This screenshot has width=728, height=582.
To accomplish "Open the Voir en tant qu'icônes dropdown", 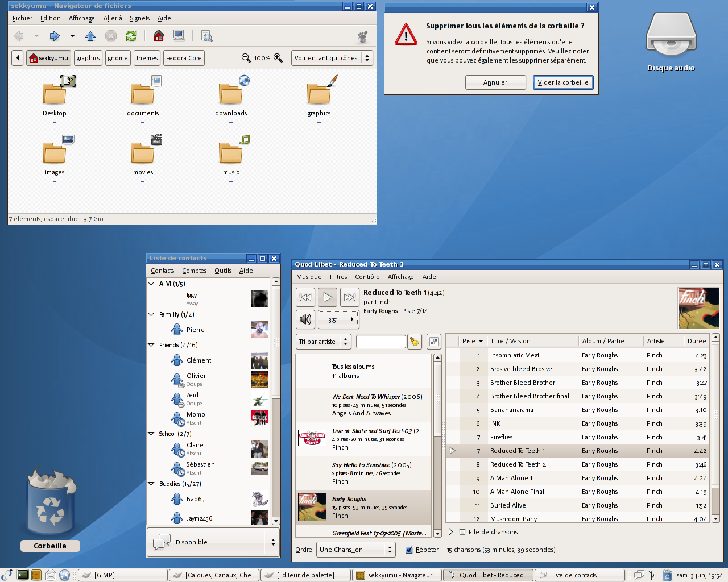I will (x=332, y=58).
